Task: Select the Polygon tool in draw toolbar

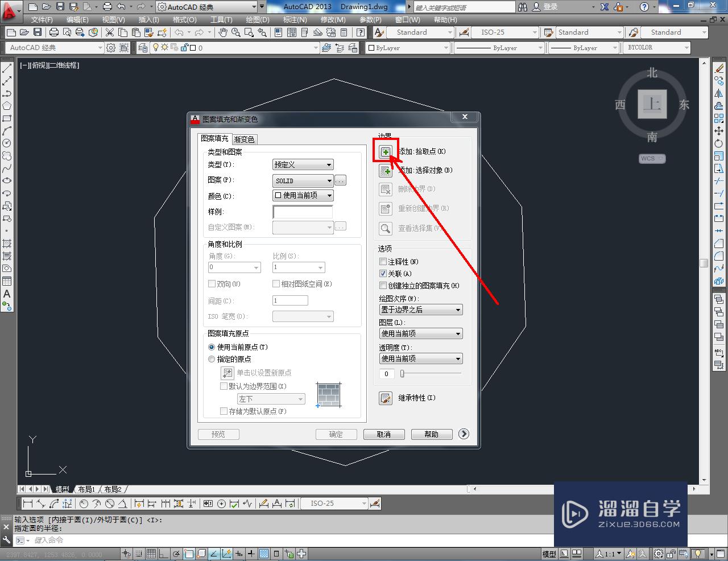Action: click(x=7, y=106)
